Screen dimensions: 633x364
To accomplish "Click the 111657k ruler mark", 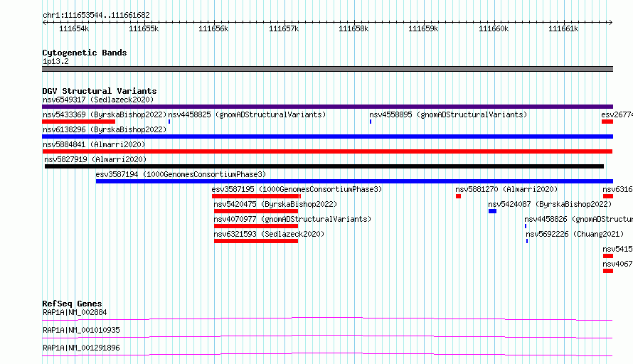I will point(284,28).
